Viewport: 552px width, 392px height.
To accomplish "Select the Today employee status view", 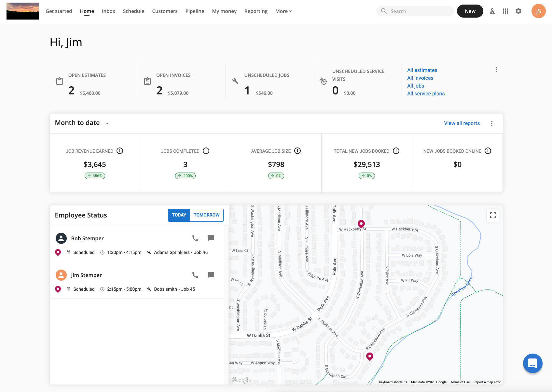I will pos(179,215).
